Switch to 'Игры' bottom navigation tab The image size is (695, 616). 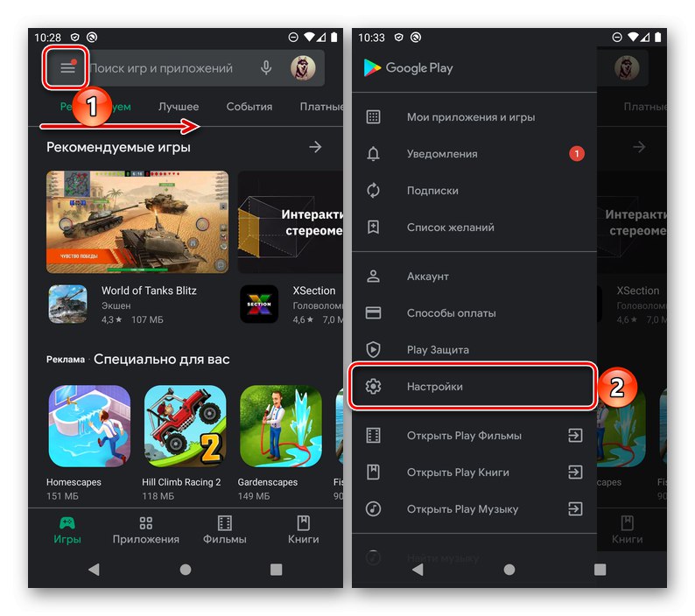pyautogui.click(x=67, y=530)
